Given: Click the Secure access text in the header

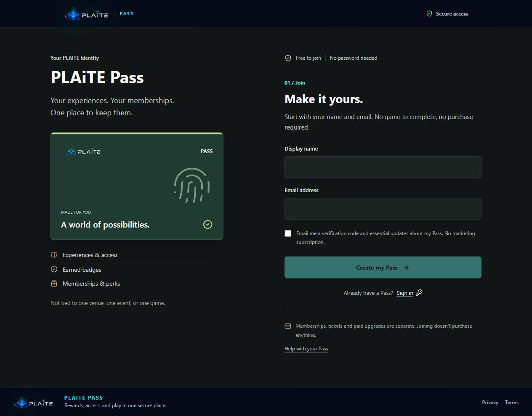Looking at the screenshot, I should (x=452, y=14).
